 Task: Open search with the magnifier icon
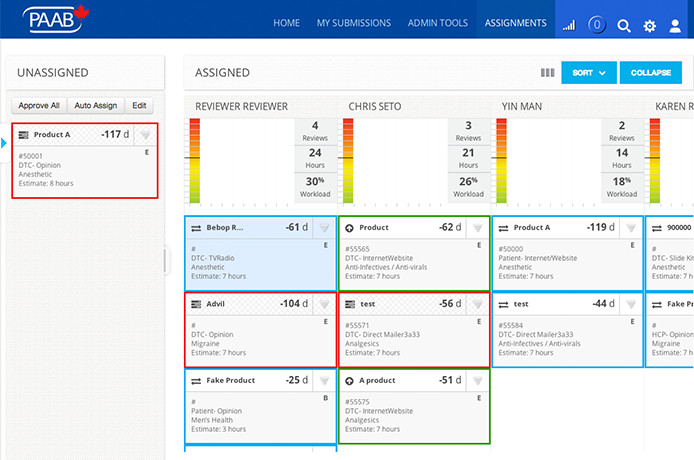pos(624,25)
